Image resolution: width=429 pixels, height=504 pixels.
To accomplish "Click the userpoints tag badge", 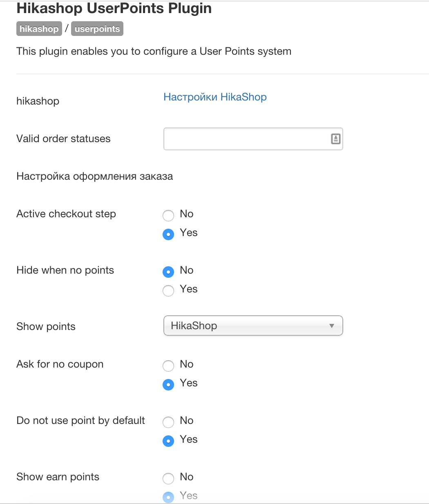I will (x=97, y=29).
